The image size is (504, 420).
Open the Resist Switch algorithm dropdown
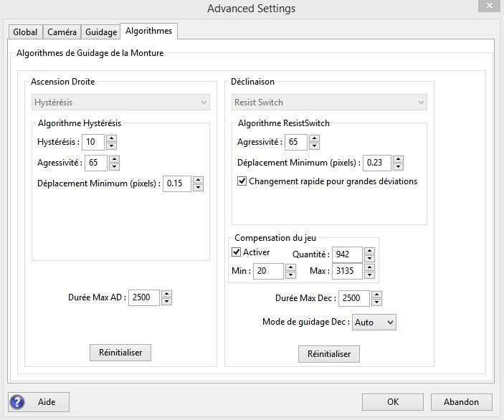[329, 102]
